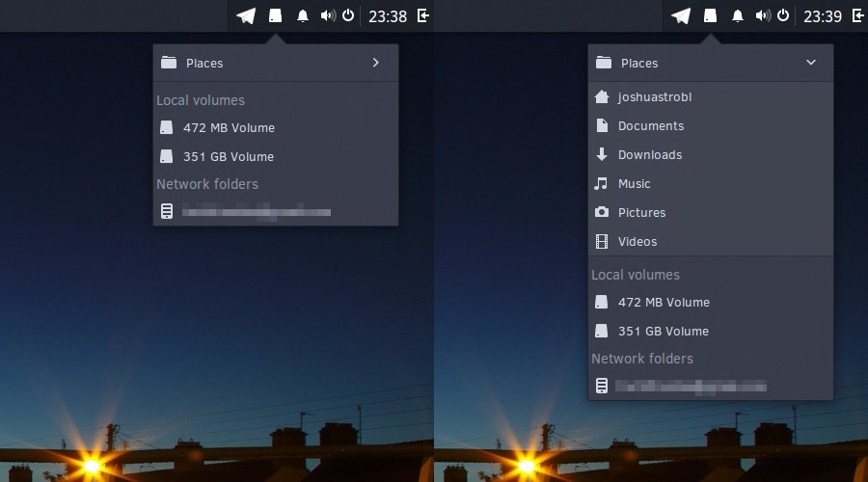Click the Pictures camera icon
The image size is (868, 482).
click(602, 212)
